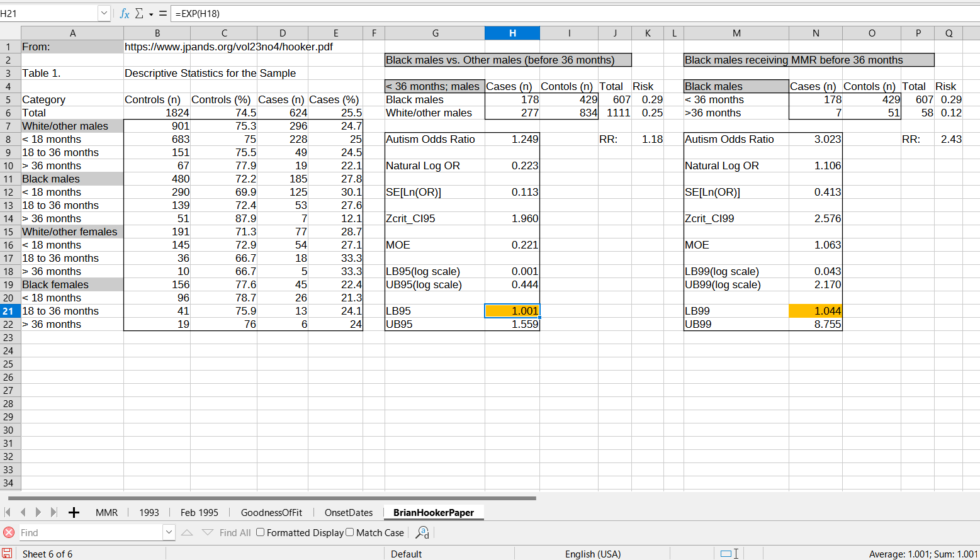Click the Find Previous up arrow
Screen dimensions: 980x560
pyautogui.click(x=187, y=532)
